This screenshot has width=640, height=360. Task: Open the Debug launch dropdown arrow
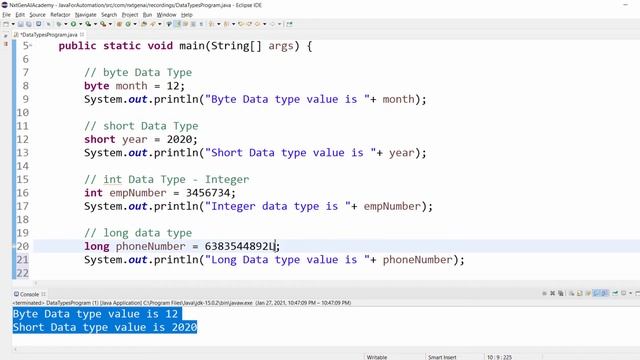click(66, 24)
